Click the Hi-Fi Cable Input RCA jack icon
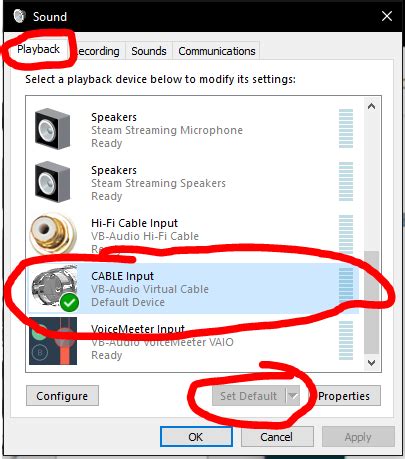 point(53,234)
